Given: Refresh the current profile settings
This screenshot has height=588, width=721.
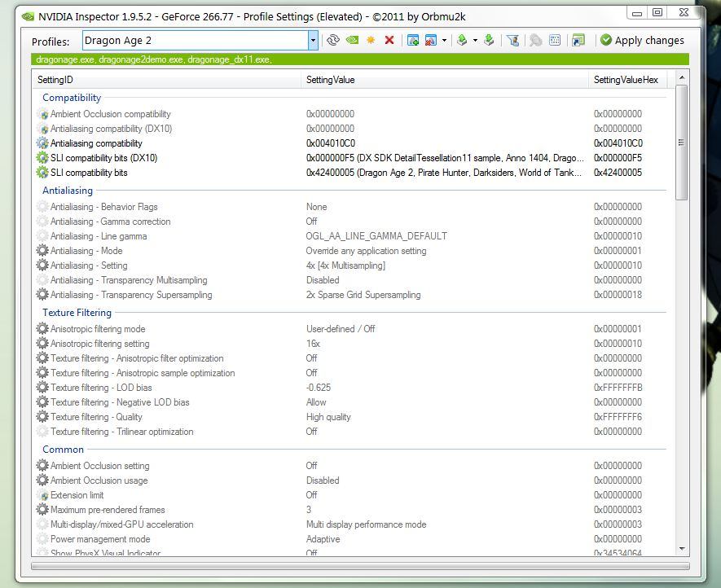Looking at the screenshot, I should (333, 41).
